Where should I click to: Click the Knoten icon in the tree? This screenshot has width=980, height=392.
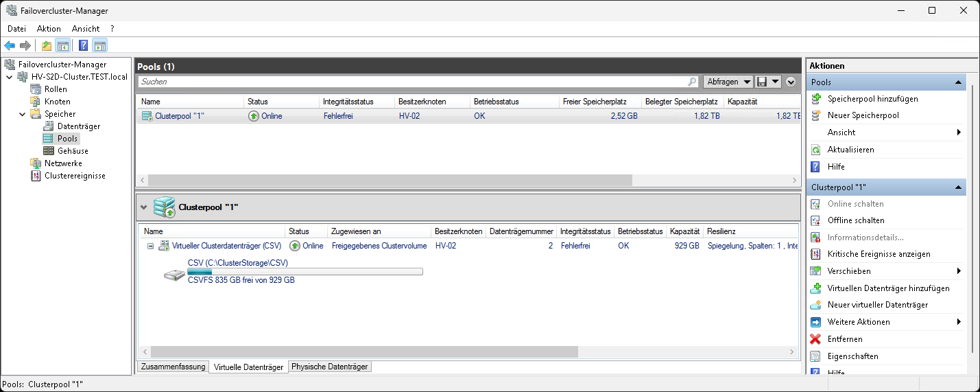pos(36,102)
